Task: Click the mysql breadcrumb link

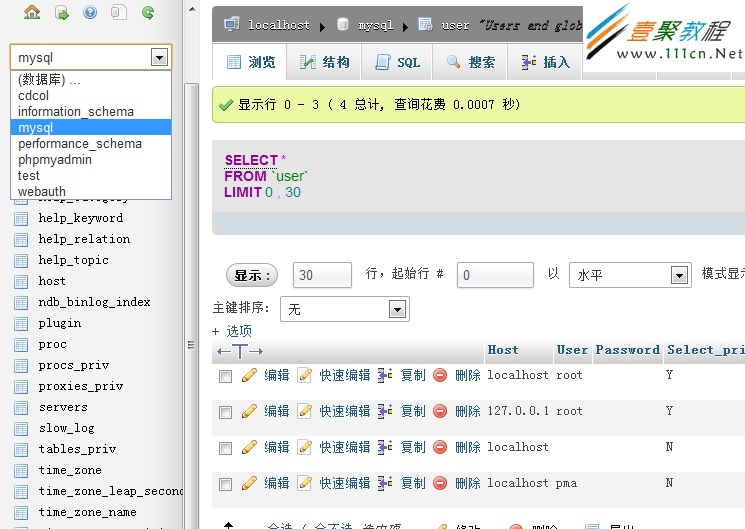Action: pos(375,25)
